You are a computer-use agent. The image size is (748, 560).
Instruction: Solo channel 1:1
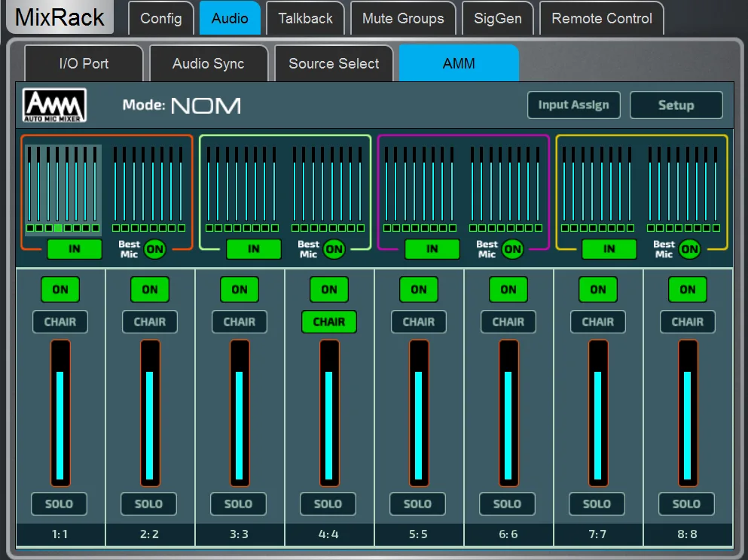[60, 504]
